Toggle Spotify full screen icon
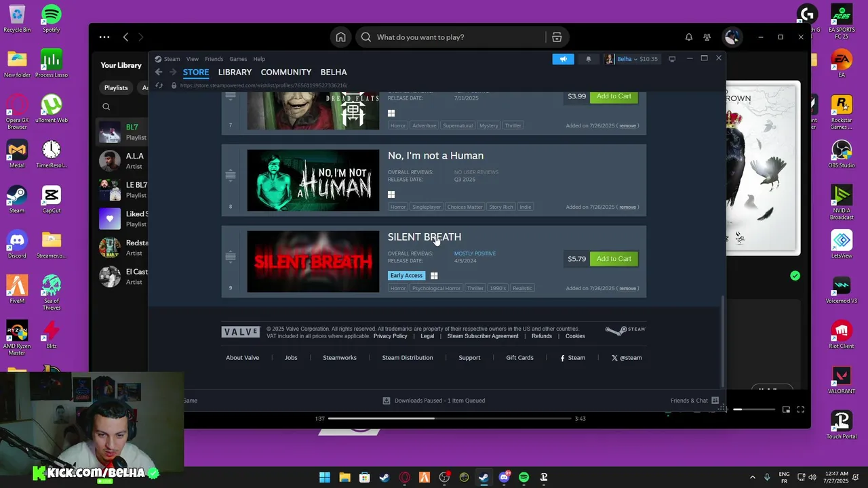Viewport: 868px width, 488px height. 801,409
